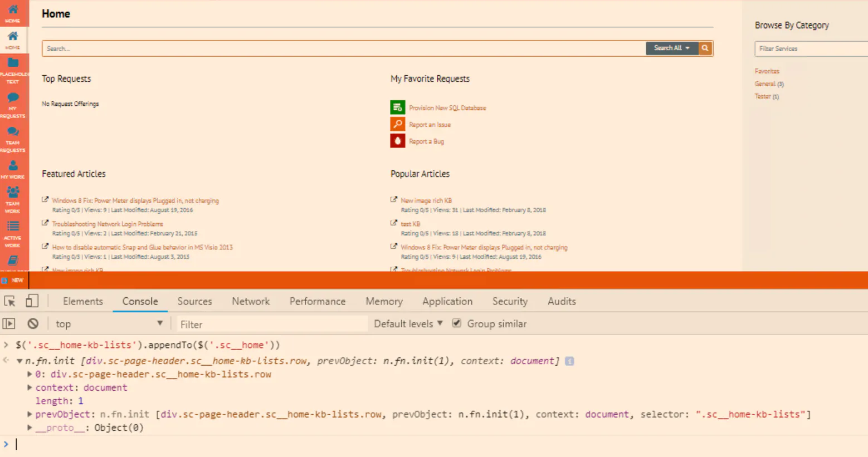Open Provision New SQL Database request
The width and height of the screenshot is (868, 457).
pos(447,108)
